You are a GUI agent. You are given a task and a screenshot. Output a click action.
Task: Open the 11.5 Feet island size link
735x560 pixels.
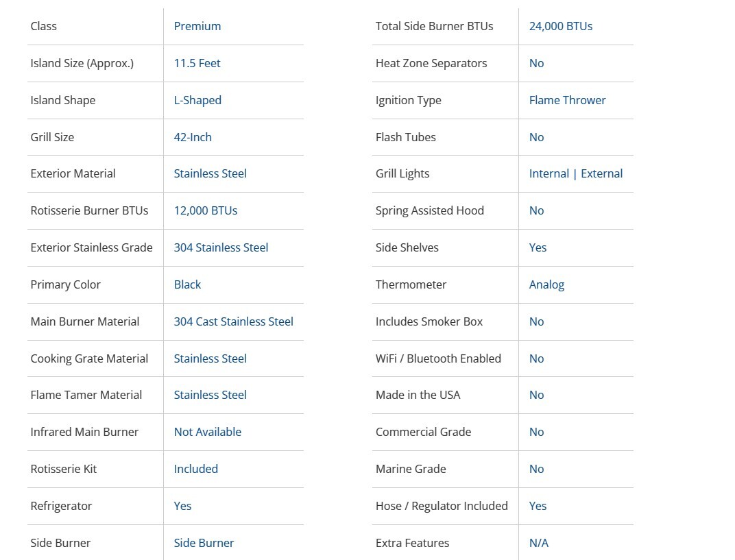pos(197,63)
